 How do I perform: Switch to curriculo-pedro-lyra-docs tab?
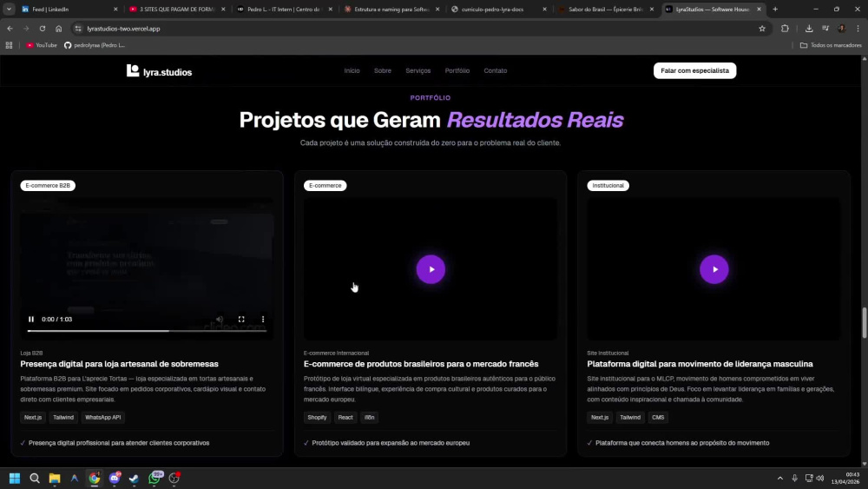click(x=497, y=10)
